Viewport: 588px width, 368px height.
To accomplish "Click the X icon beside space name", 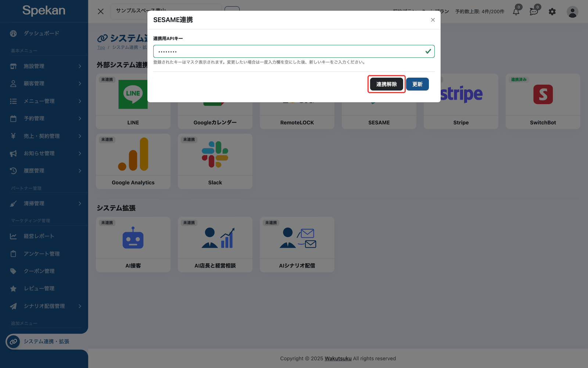I will tap(101, 11).
